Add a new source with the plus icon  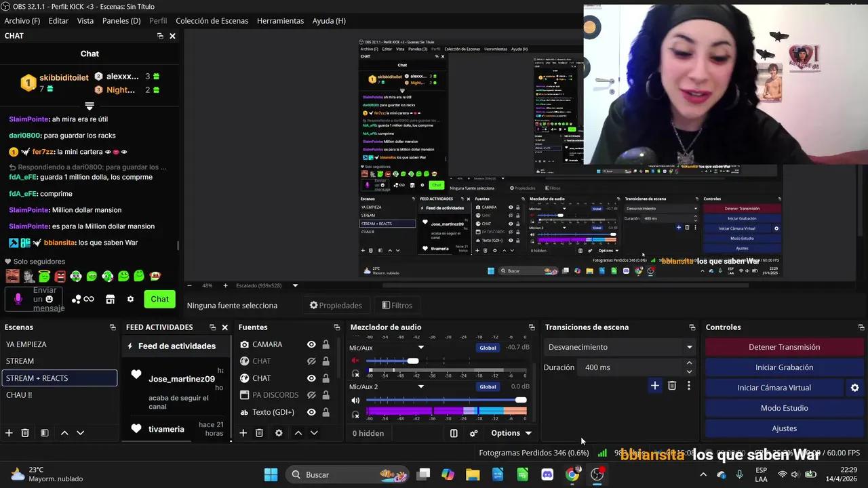pos(243,432)
